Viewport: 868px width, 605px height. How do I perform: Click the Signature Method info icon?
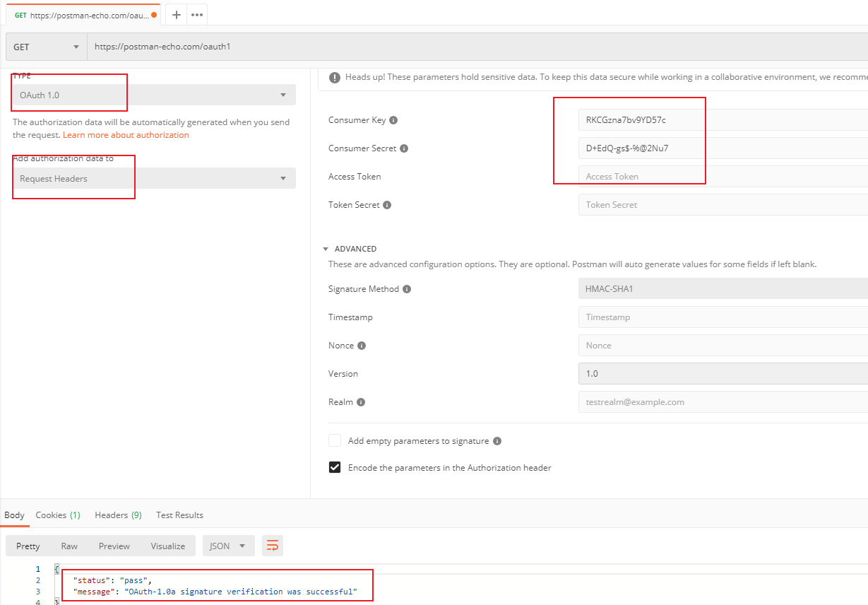click(x=407, y=289)
